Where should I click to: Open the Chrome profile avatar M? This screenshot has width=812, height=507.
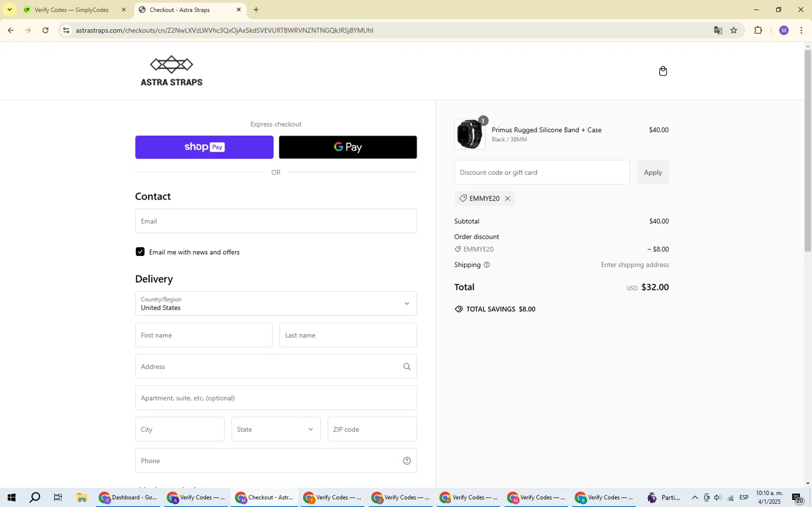coord(784,30)
